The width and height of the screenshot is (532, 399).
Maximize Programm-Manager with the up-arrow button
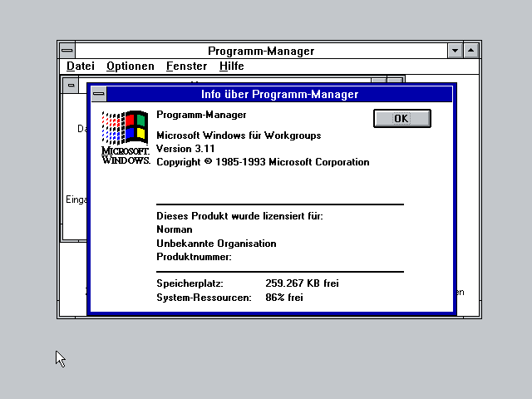coord(471,51)
